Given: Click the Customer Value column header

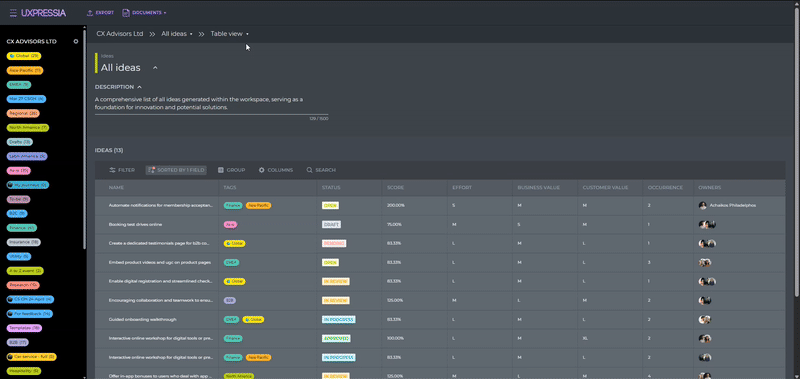Looking at the screenshot, I should 606,188.
